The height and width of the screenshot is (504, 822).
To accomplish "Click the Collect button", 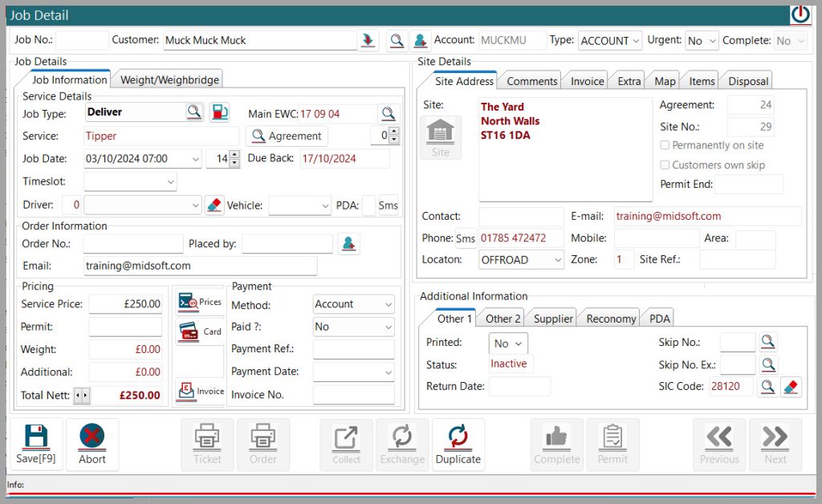I will click(347, 445).
